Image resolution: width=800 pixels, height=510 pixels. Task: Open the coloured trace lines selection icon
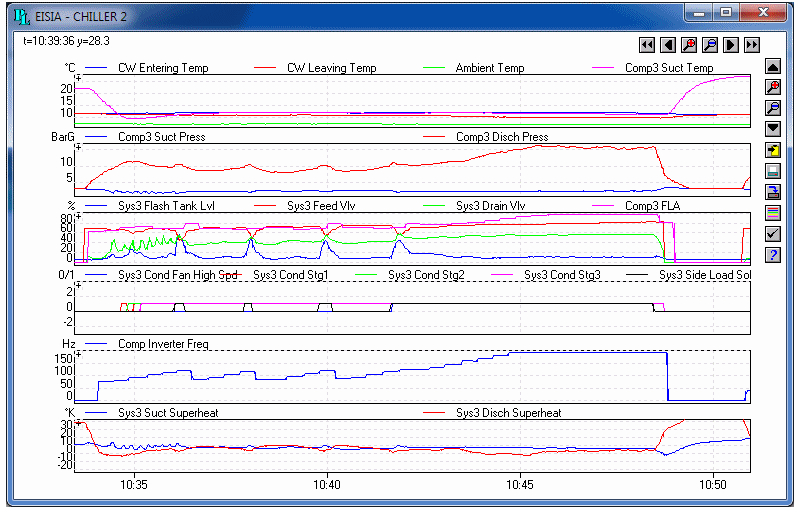tap(773, 213)
